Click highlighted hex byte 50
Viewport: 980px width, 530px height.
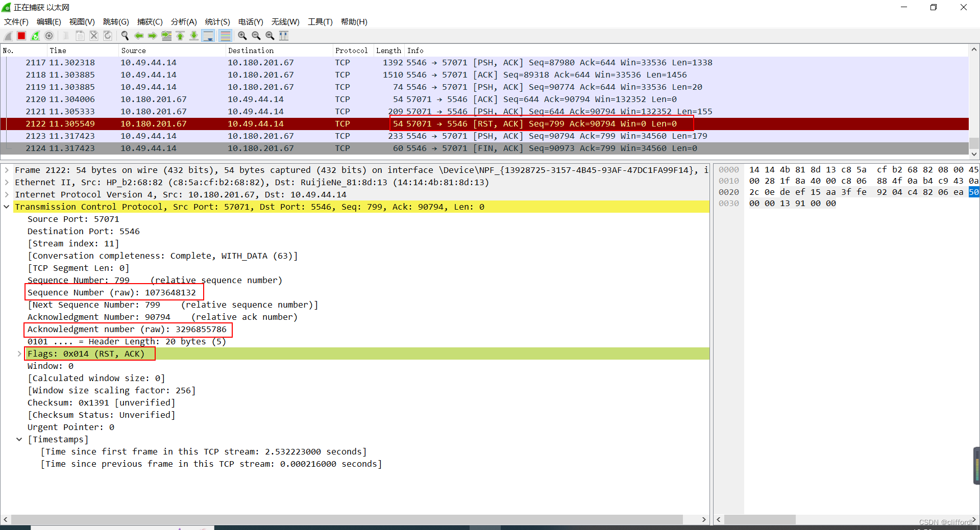tap(974, 192)
